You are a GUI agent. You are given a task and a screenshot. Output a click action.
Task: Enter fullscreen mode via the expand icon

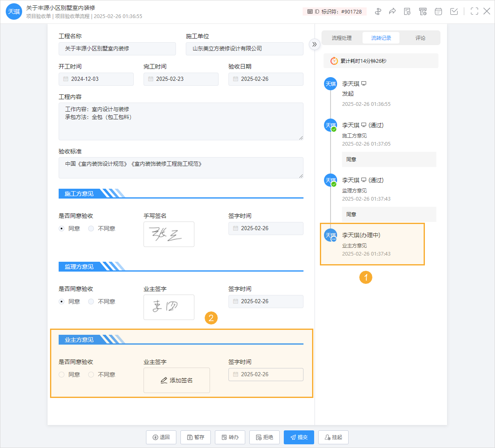point(474,11)
